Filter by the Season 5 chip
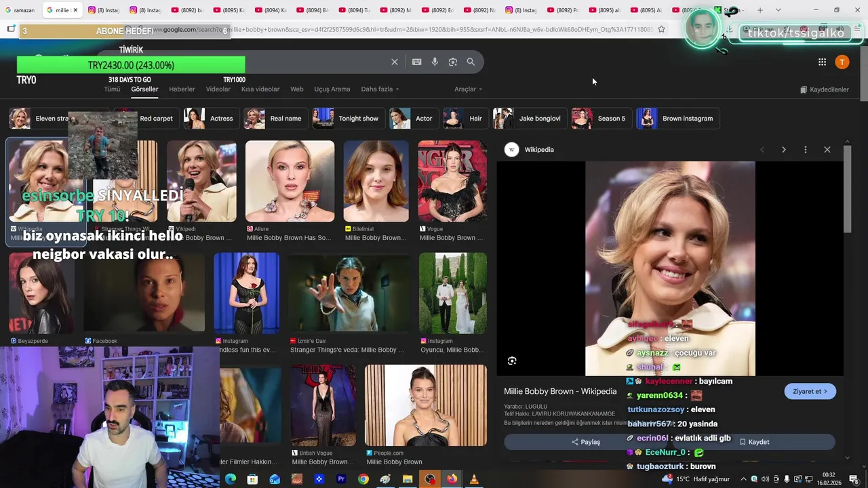Screen dimensions: 868x488 [x=601, y=119]
